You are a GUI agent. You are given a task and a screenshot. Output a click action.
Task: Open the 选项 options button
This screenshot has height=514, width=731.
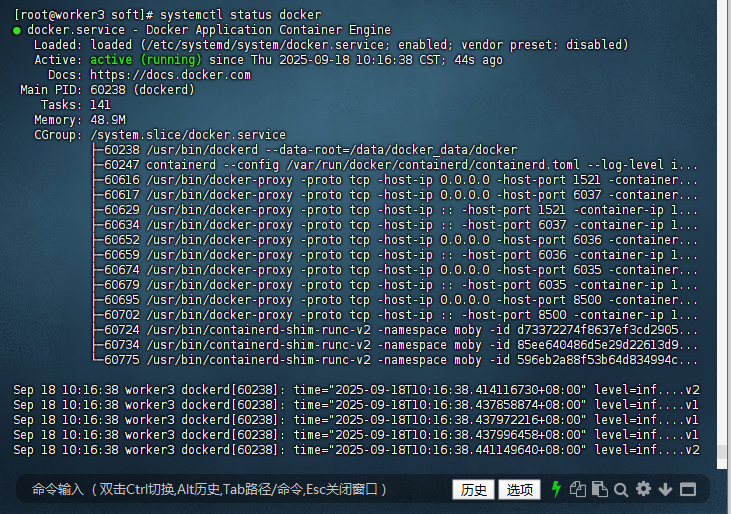pyautogui.click(x=519, y=490)
